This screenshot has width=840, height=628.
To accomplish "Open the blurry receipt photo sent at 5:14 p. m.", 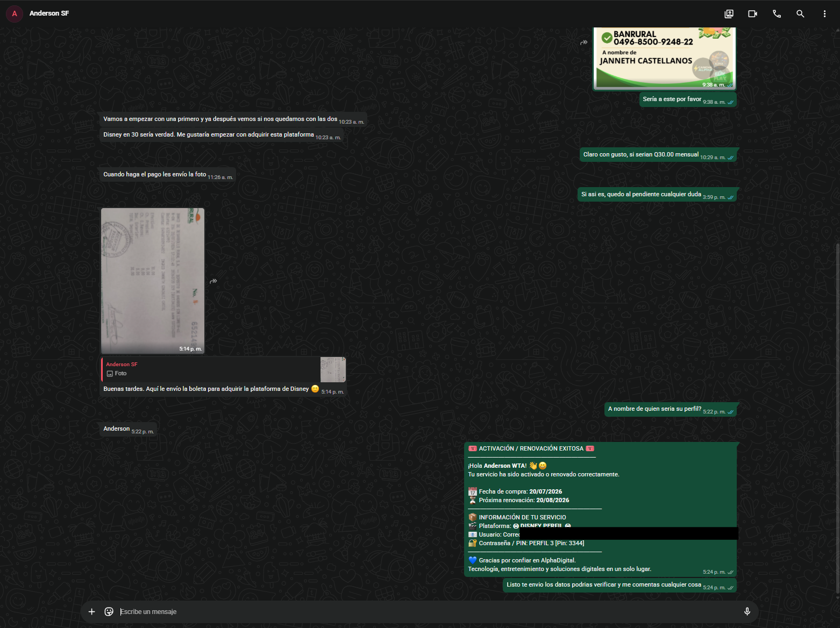I will [153, 281].
